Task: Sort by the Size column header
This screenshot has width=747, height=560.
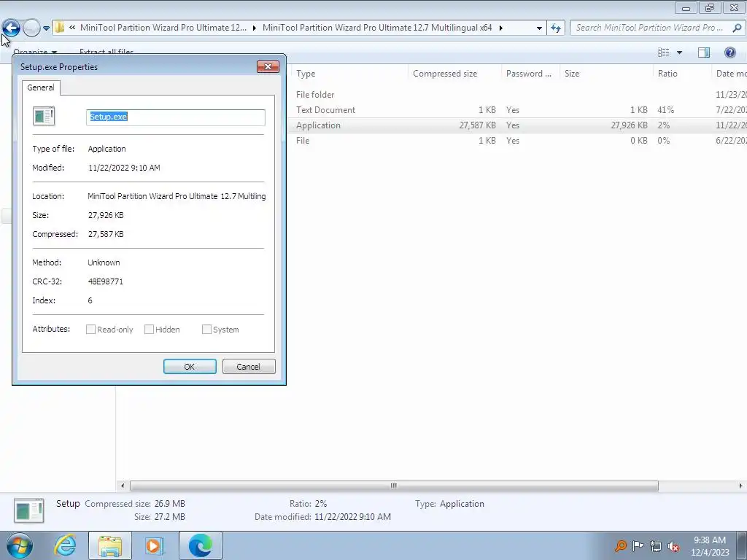Action: point(606,74)
